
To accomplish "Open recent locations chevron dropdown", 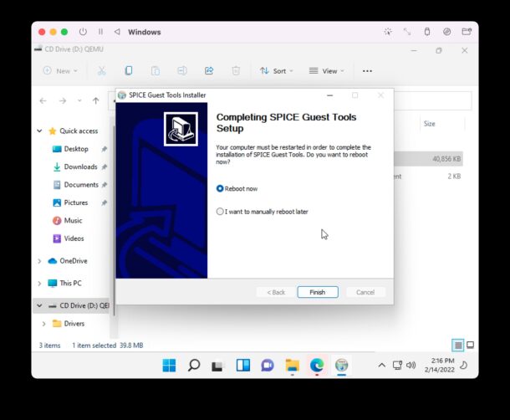I will [79, 101].
